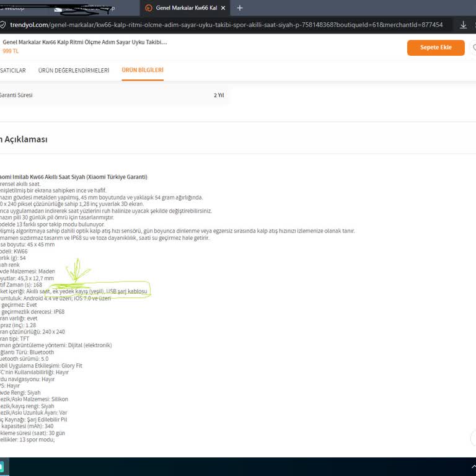Click the trendyol.com address bar URL
Image resolution: width=476 pixels, height=476 pixels.
tap(226, 25)
